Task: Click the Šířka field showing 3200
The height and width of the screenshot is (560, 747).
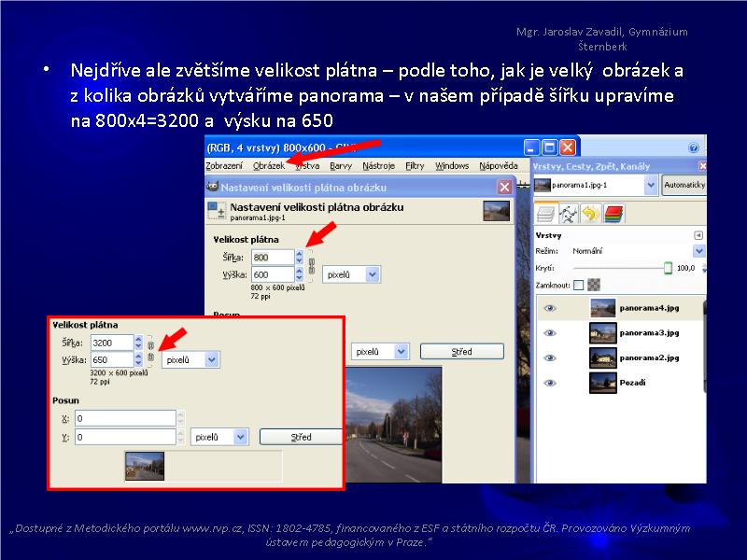Action: tap(112, 343)
